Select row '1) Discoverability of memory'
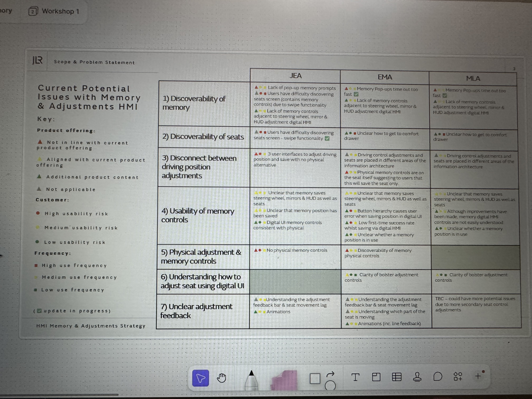 (204, 104)
